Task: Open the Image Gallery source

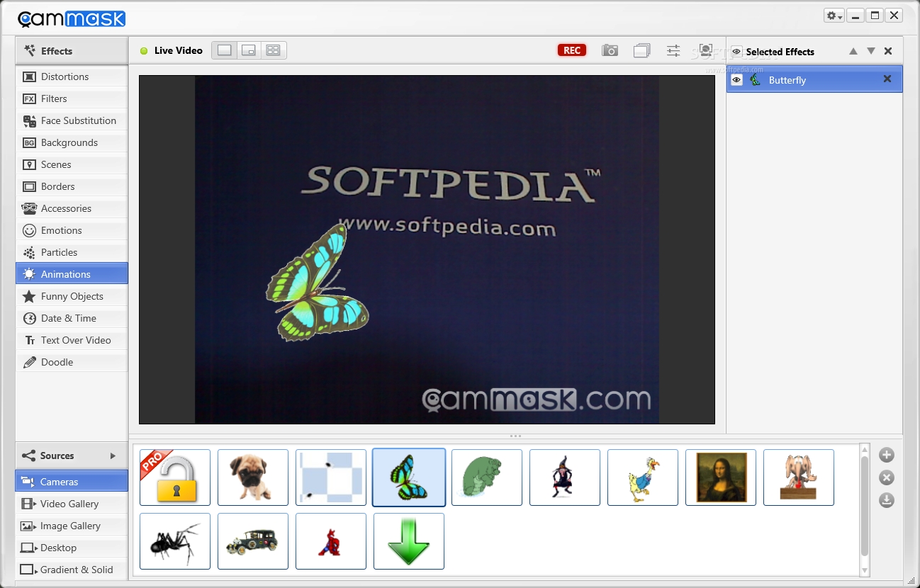Action: point(72,526)
